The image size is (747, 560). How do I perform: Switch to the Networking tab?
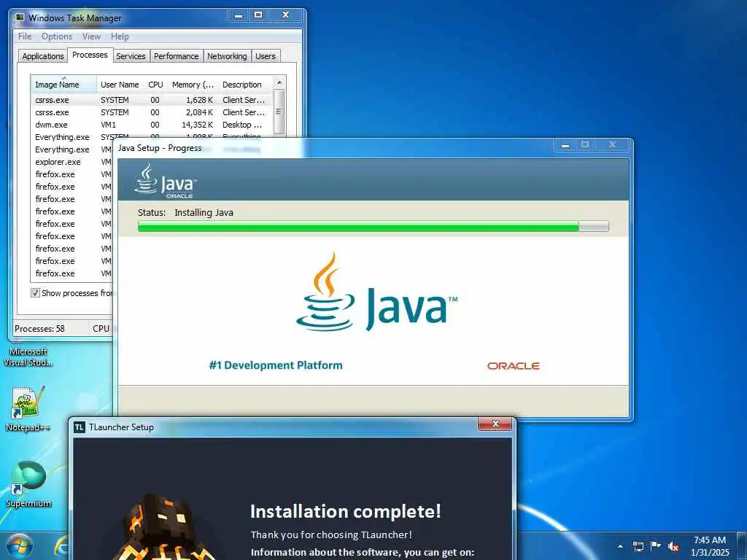(227, 56)
